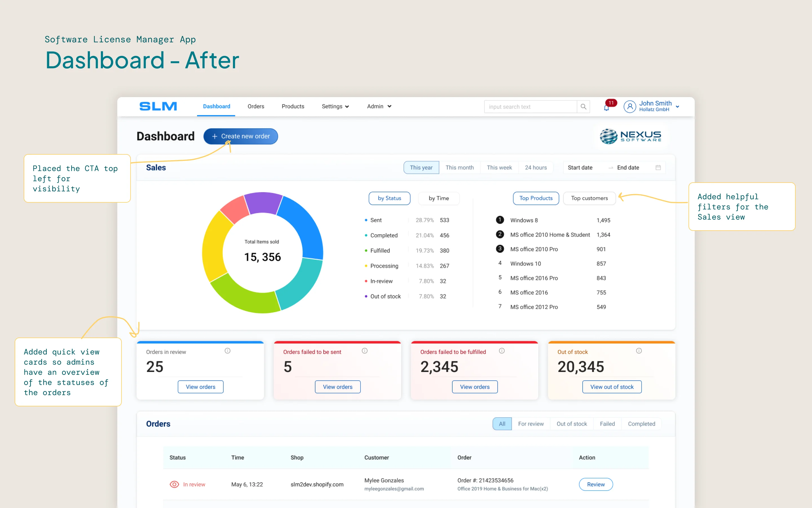Screen dimensions: 812x508
Task: Select the This week filter
Action: tap(499, 168)
